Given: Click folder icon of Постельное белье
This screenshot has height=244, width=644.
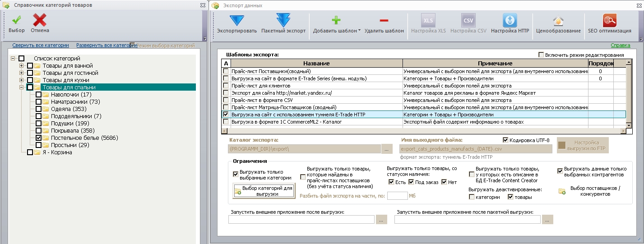Looking at the screenshot, I should tap(46, 138).
